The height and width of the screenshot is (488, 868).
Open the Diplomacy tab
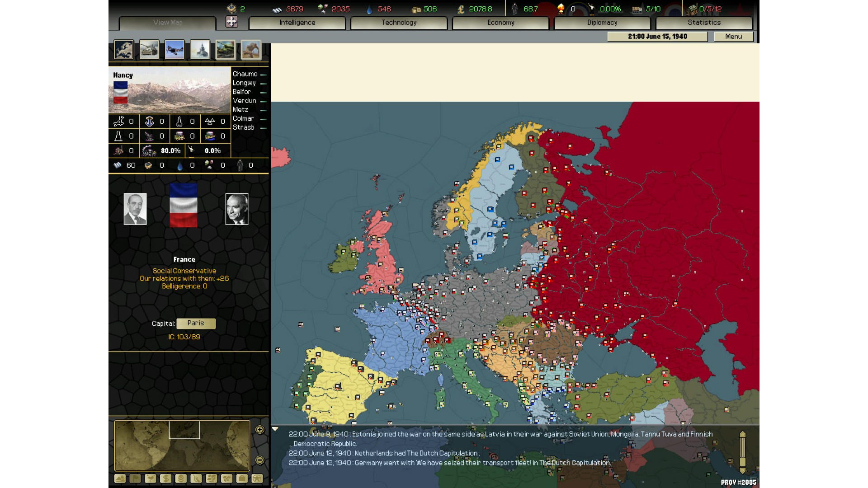(x=602, y=23)
